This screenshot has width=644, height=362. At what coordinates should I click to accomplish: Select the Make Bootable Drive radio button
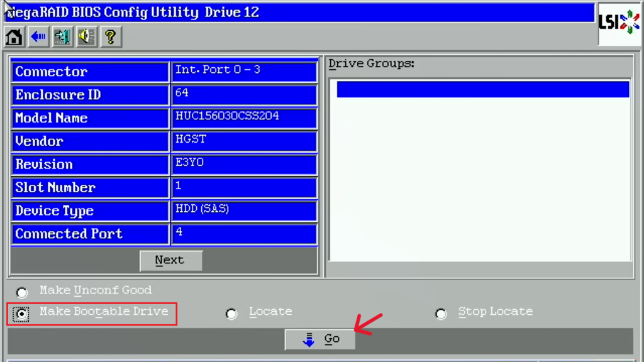click(21, 314)
